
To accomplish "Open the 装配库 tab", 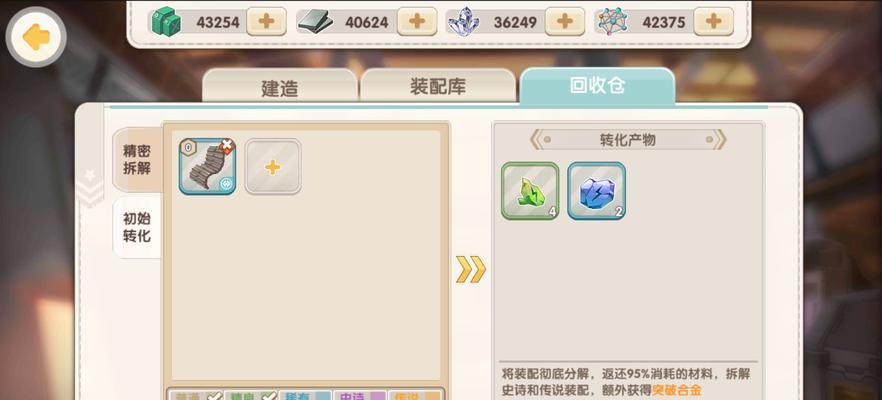I will (438, 86).
